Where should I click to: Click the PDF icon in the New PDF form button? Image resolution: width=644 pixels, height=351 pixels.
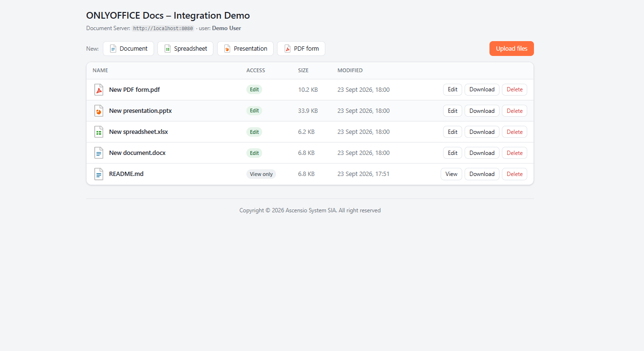288,48
